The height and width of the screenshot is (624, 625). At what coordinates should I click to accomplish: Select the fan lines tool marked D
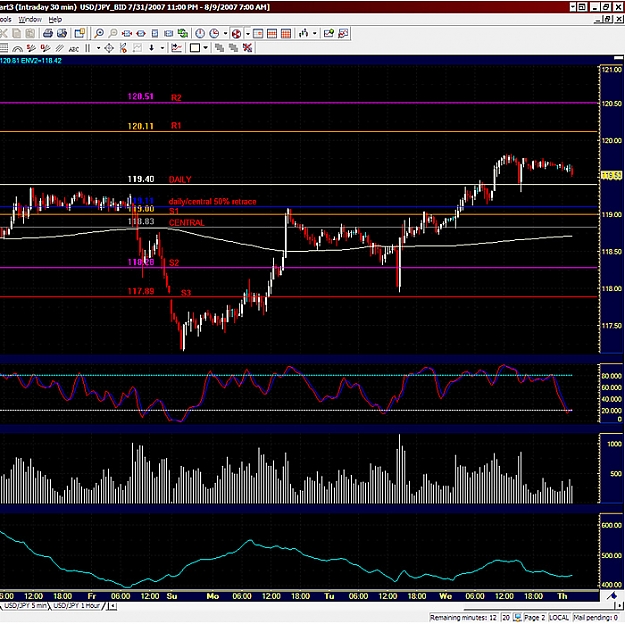pos(45,48)
